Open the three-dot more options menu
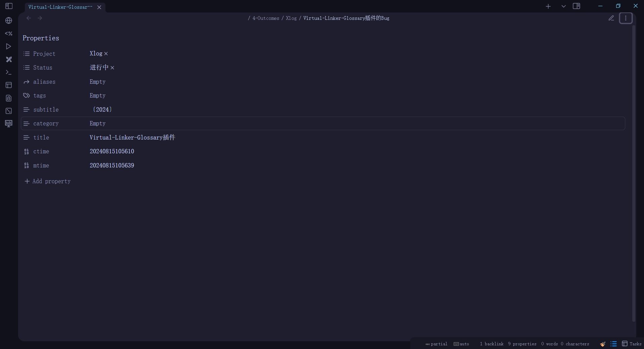This screenshot has width=644, height=349. (626, 18)
